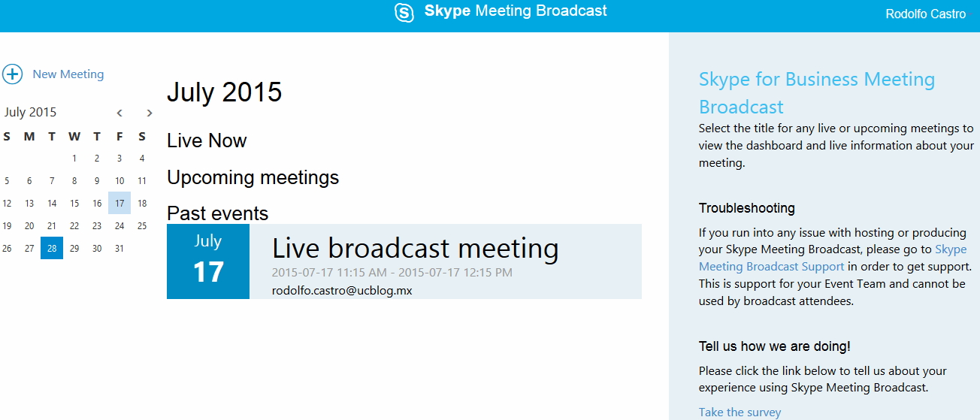The height and width of the screenshot is (420, 980).
Task: Choose July 3 on the calendar
Action: [119, 159]
